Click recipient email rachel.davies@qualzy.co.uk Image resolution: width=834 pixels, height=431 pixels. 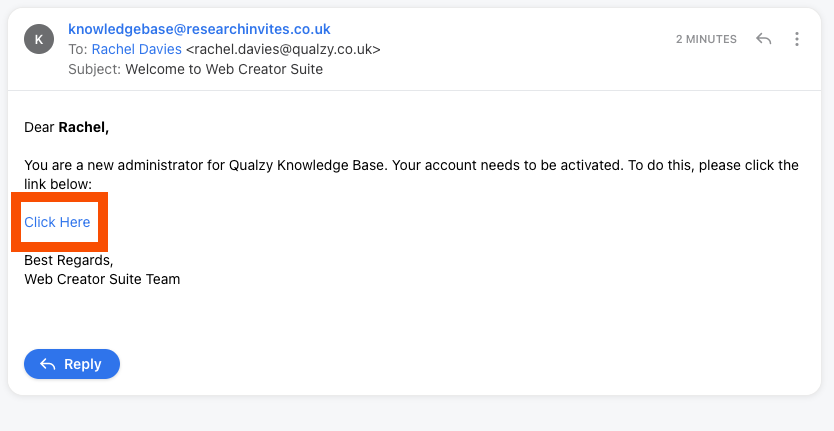point(283,49)
